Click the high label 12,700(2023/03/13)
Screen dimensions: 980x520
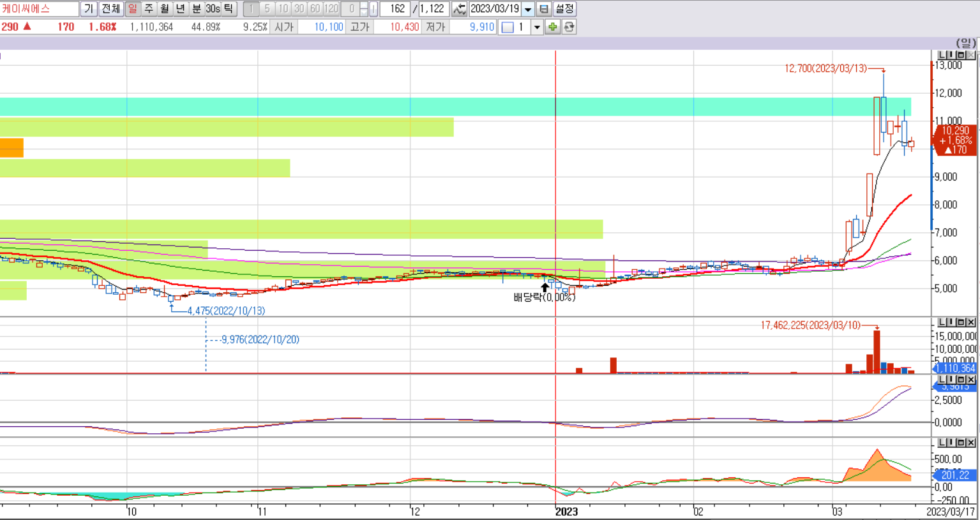[825, 68]
